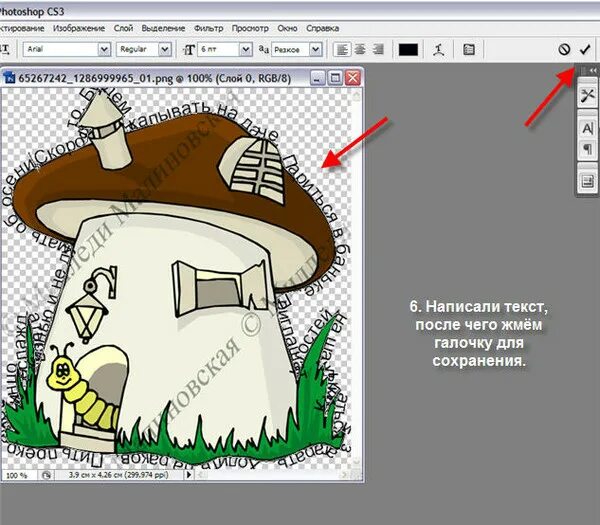Open the Arial font family dropdown
Screen dimensions: 600x525
pyautogui.click(x=104, y=49)
